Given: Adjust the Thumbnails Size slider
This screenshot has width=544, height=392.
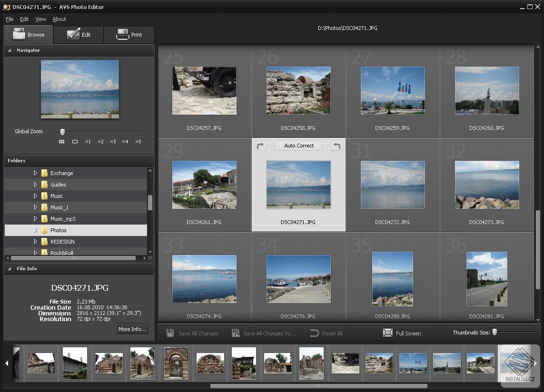Looking at the screenshot, I should pos(495,333).
